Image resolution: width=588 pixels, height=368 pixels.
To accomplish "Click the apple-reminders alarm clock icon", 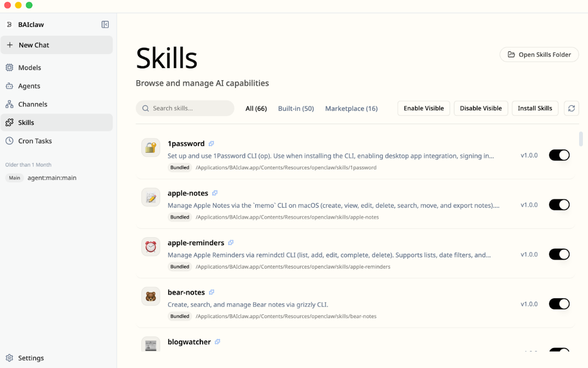I will click(x=151, y=247).
